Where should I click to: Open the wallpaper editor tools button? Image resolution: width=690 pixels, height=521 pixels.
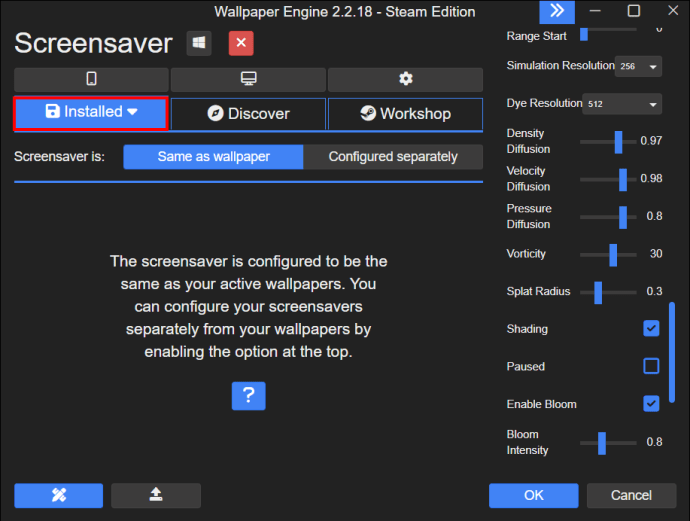click(59, 495)
